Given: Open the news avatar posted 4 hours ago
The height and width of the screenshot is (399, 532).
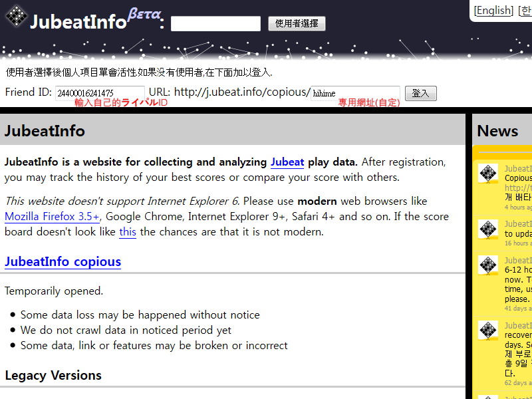Looking at the screenshot, I should tap(488, 174).
